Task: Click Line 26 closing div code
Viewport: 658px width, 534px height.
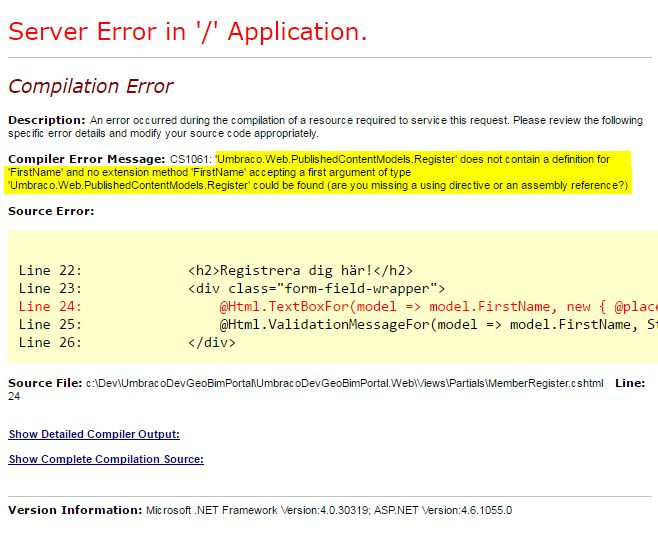Action: [127, 343]
